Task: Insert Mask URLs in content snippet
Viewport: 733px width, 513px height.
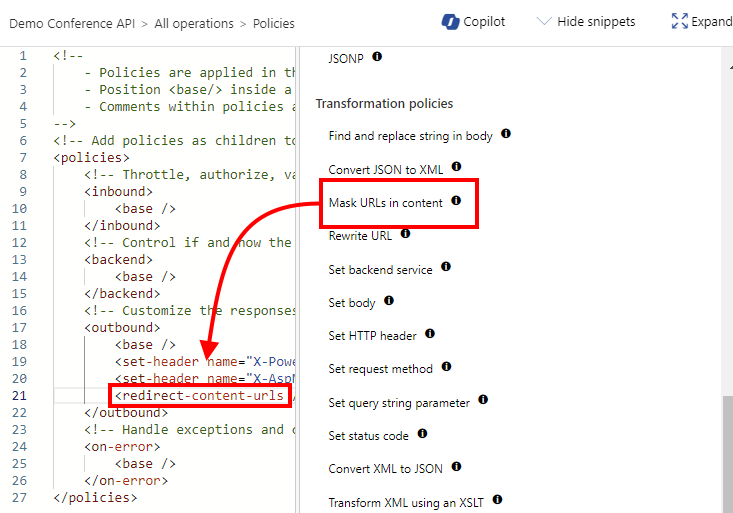Action: point(385,203)
